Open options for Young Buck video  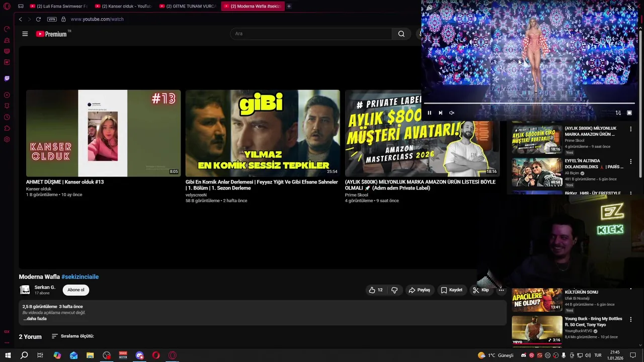[630, 319]
